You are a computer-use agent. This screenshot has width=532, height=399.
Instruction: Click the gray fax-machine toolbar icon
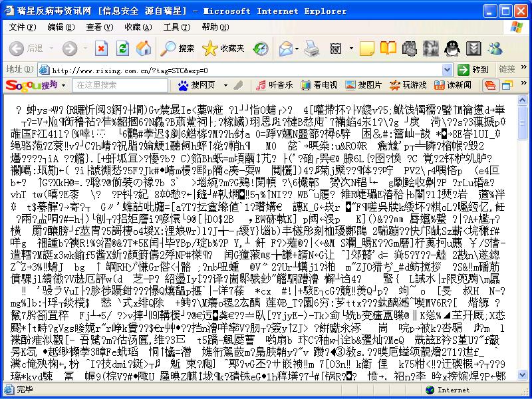[409, 48]
